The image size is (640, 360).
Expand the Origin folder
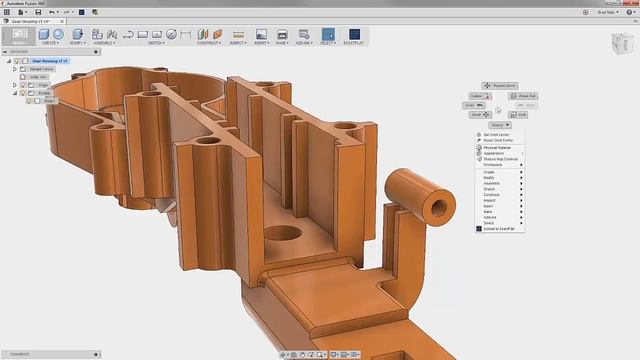15,85
